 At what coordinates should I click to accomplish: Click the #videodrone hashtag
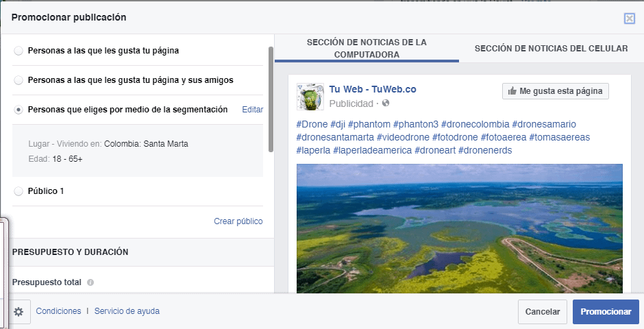pyautogui.click(x=403, y=137)
